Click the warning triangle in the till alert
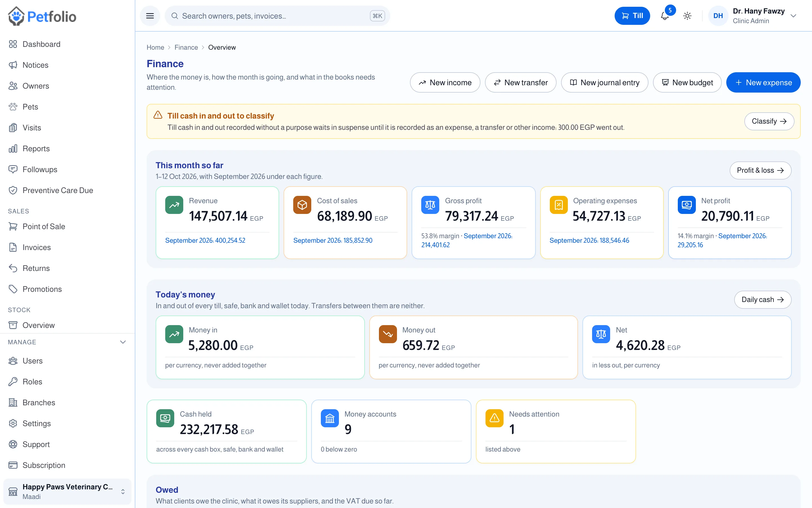Screen dimensions: 812x508 pyautogui.click(x=158, y=115)
